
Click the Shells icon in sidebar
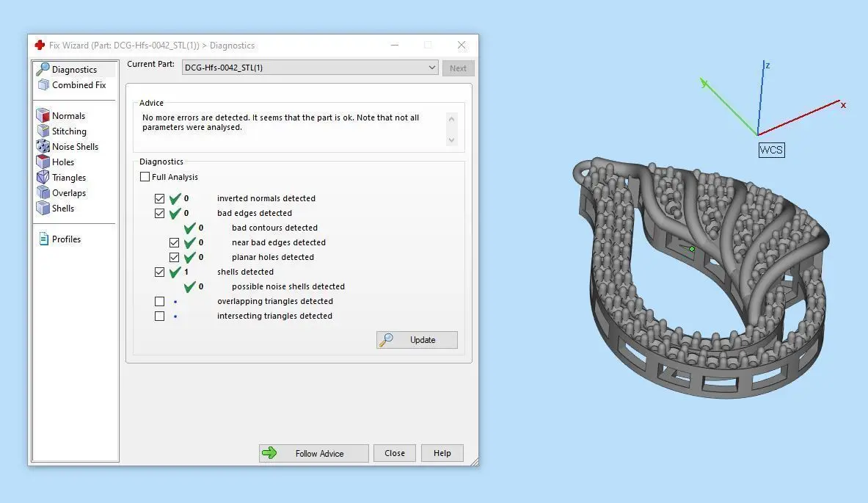(x=43, y=209)
